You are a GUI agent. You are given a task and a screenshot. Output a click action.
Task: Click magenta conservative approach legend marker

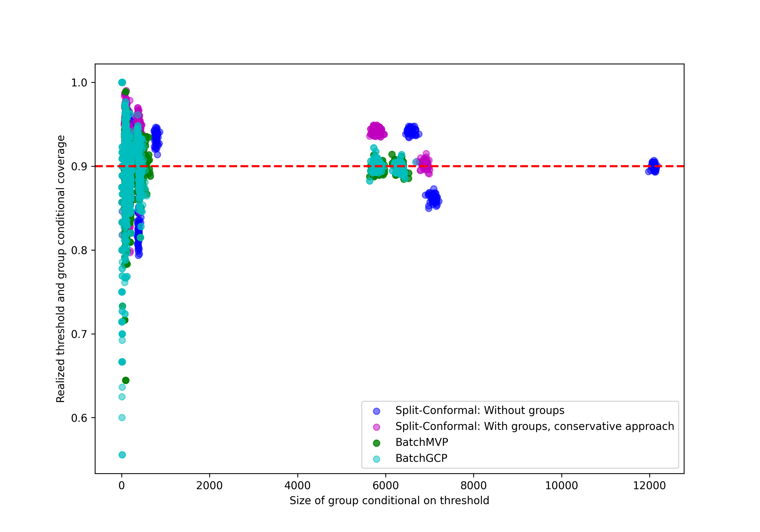[x=376, y=427]
